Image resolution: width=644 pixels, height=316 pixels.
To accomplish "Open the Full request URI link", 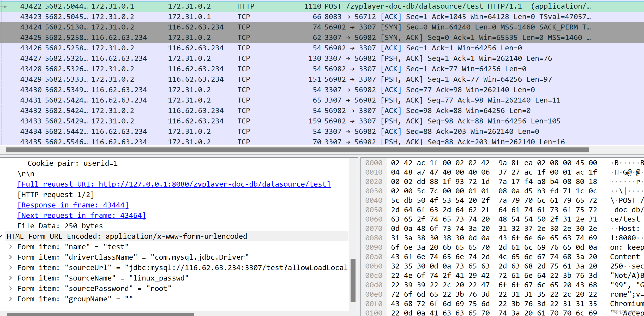I will [174, 184].
